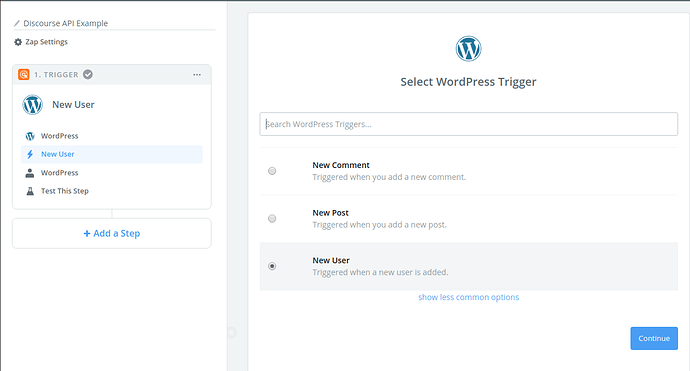Click the person account icon for WordPress
Screen dimensions: 690x371
[29, 173]
